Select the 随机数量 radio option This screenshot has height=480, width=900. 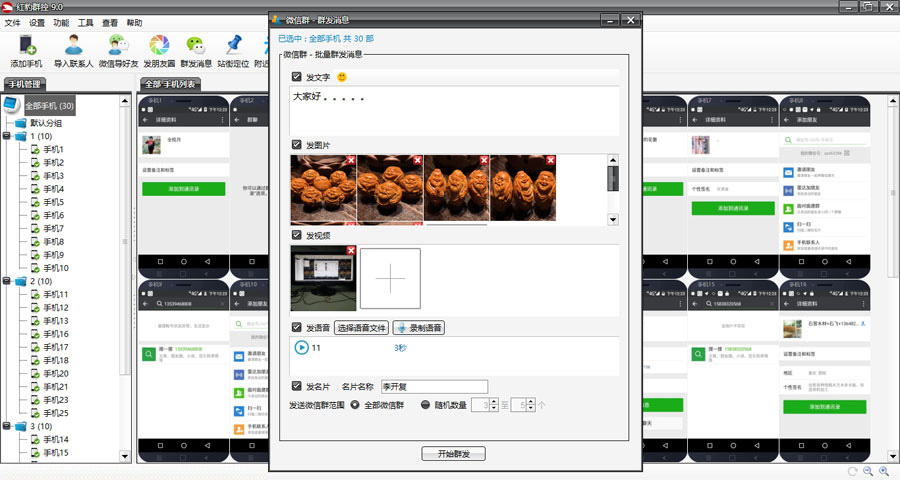(x=425, y=405)
